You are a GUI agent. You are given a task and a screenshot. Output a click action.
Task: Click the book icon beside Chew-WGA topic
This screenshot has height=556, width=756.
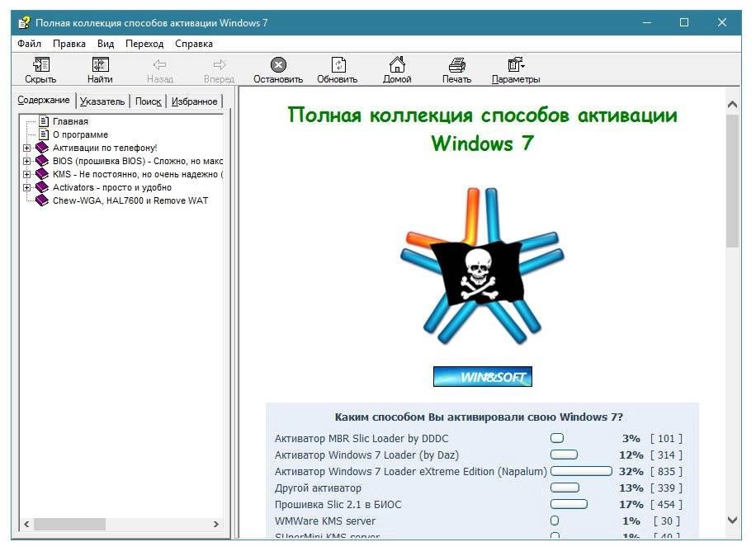click(42, 200)
